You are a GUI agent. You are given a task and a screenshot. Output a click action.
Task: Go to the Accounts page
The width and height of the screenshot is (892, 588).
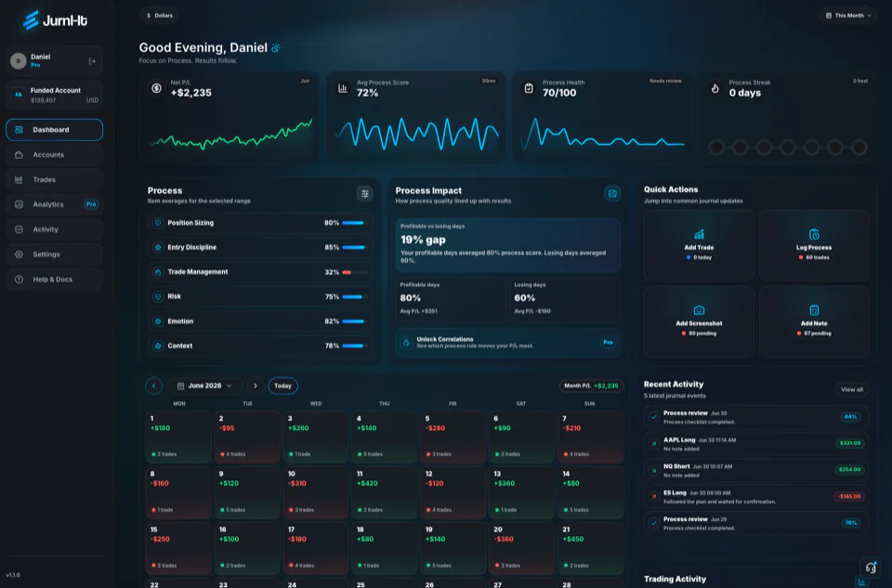click(55, 155)
